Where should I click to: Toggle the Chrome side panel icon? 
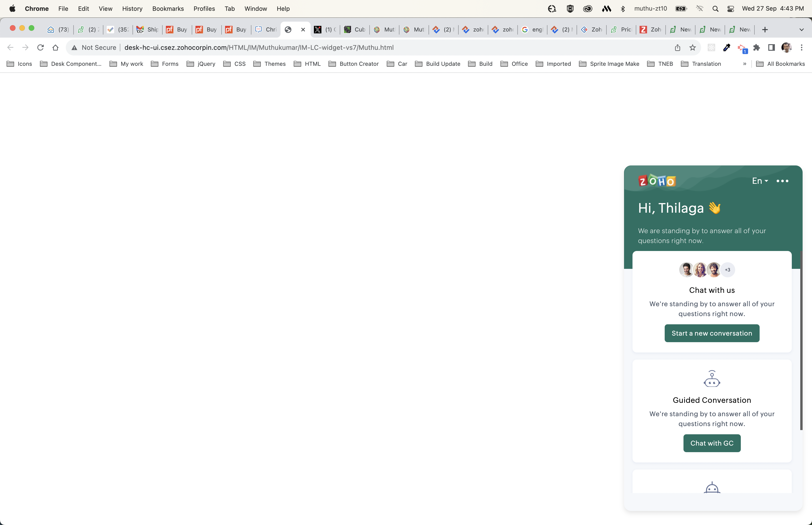(771, 47)
